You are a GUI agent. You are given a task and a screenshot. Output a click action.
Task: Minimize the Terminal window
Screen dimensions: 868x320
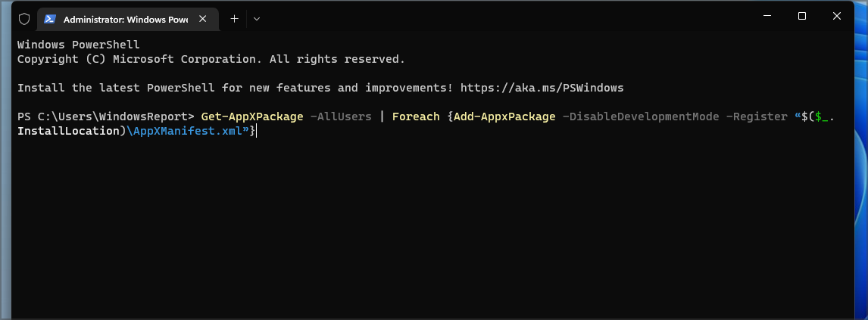point(767,16)
